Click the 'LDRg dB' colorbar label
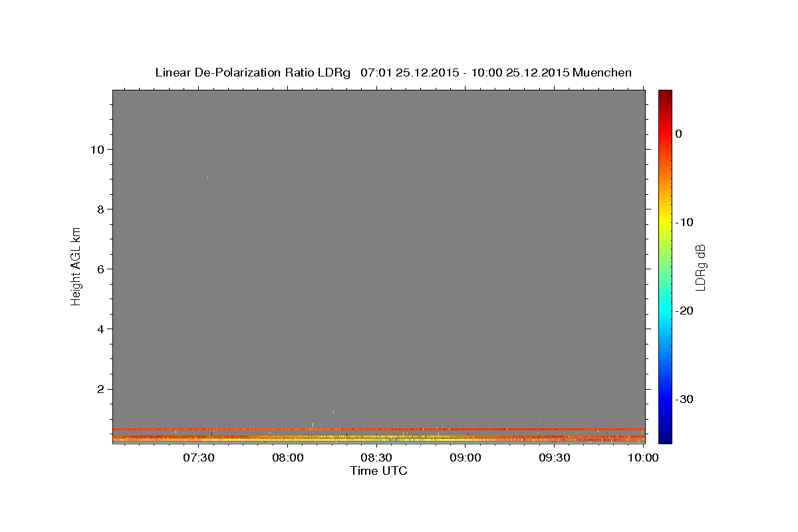This screenshot has height=532, width=798. click(700, 267)
